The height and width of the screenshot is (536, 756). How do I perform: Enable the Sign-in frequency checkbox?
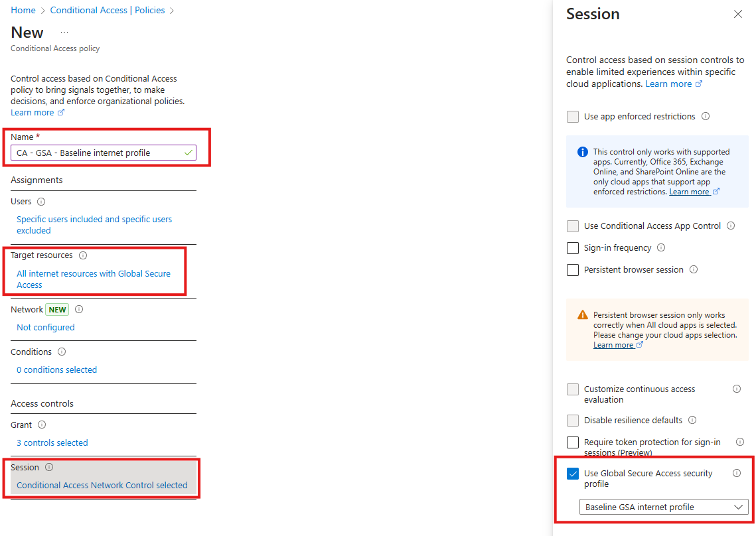[x=573, y=247]
